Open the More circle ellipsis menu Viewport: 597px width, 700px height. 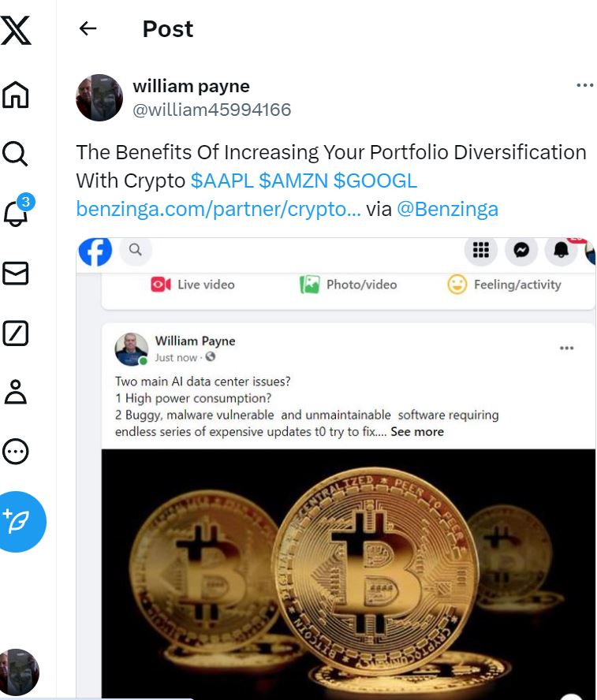coord(16,452)
